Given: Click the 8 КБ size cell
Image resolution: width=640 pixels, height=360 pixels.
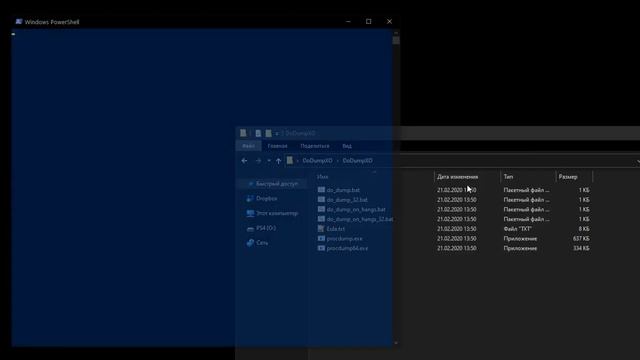Looking at the screenshot, I should pos(584,229).
